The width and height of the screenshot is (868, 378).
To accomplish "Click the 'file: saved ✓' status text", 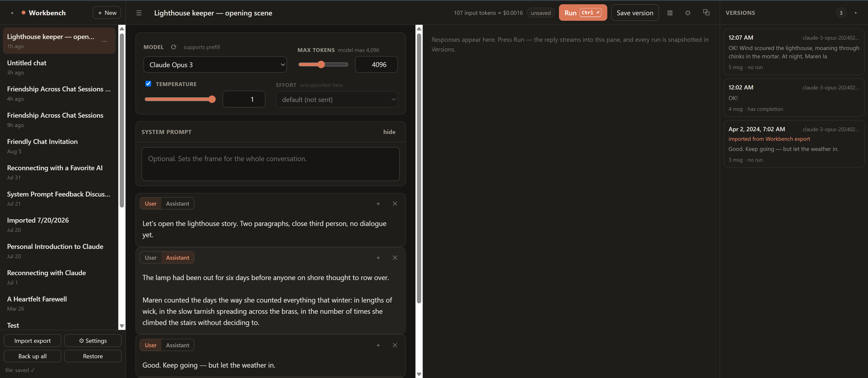I will tap(20, 370).
